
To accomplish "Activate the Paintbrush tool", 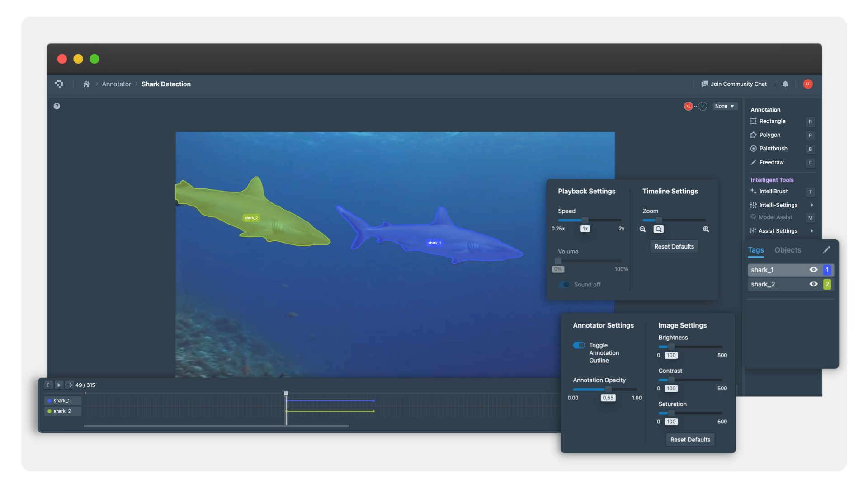I will [x=774, y=149].
